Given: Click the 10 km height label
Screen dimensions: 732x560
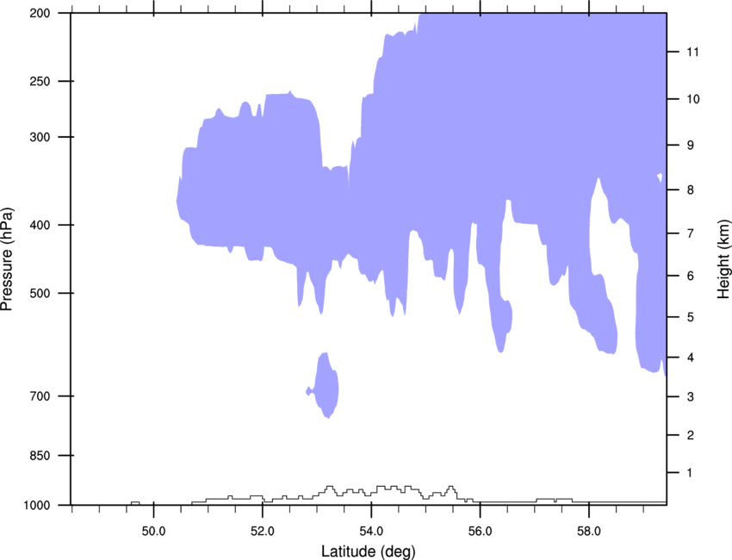Looking at the screenshot, I should click(x=693, y=99).
